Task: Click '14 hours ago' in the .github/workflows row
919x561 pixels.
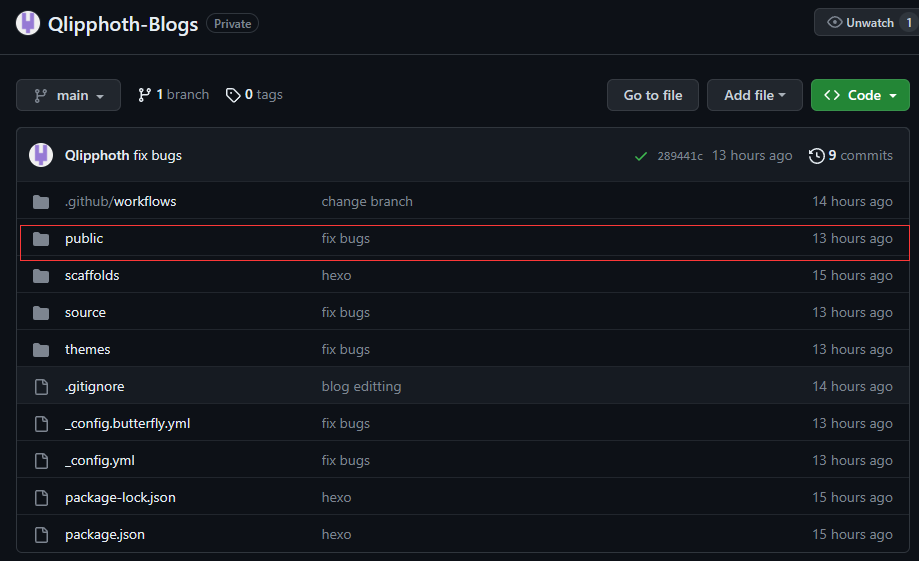Action: tap(852, 201)
